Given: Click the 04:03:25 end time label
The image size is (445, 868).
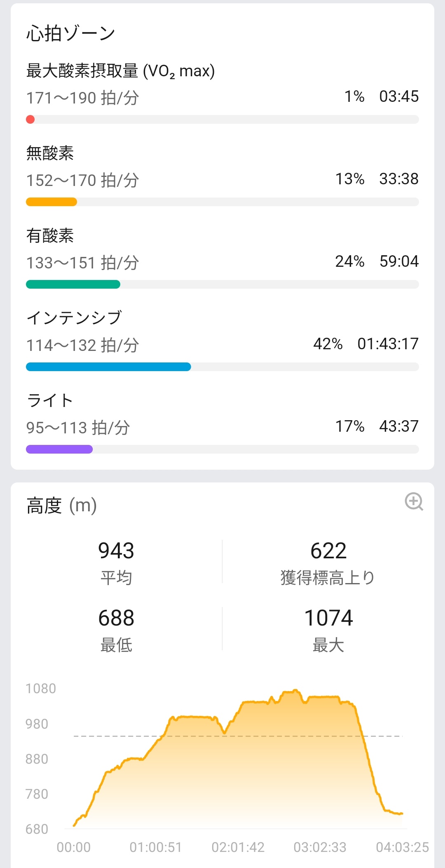Looking at the screenshot, I should [x=402, y=847].
